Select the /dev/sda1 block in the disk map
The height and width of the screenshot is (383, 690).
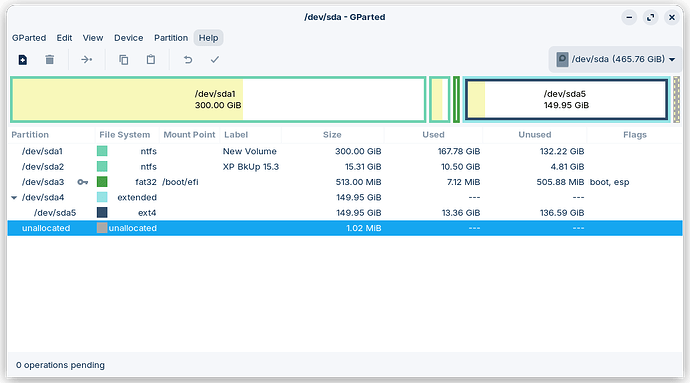point(218,99)
